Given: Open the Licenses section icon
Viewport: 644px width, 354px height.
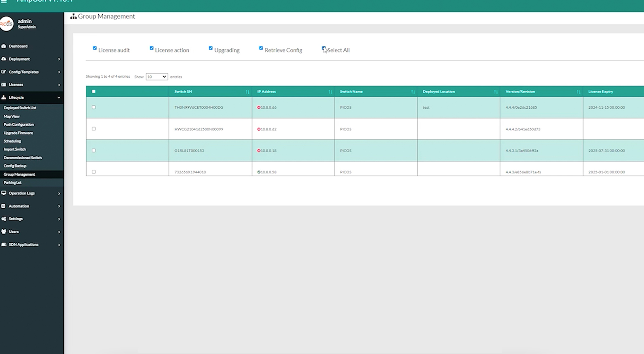Looking at the screenshot, I should (4, 84).
